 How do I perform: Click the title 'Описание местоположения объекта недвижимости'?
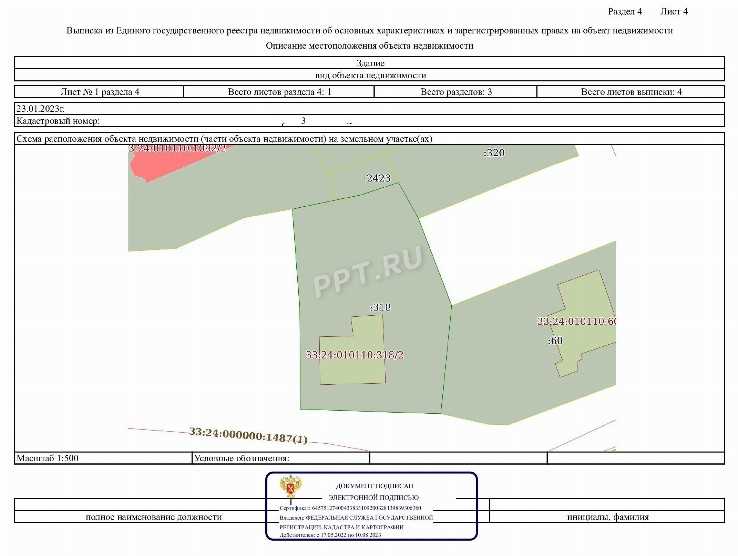(x=369, y=46)
